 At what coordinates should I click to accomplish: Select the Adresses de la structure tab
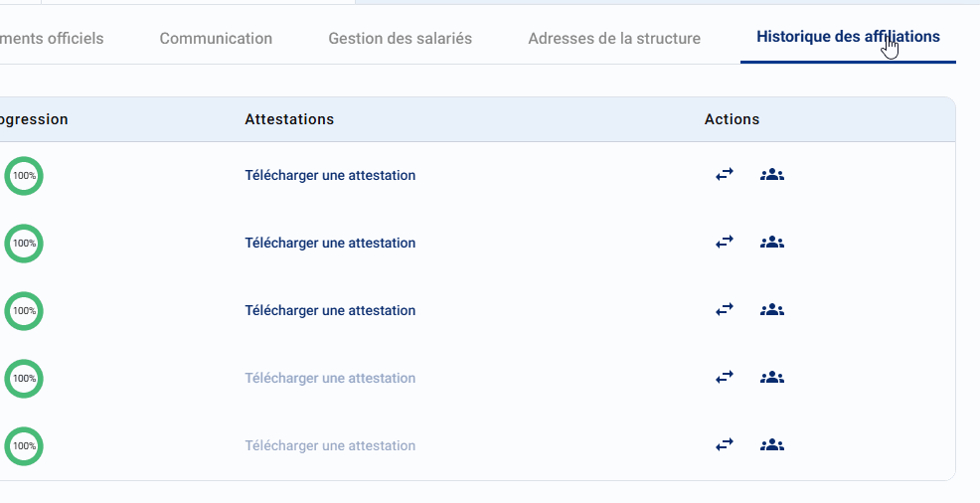(x=614, y=38)
